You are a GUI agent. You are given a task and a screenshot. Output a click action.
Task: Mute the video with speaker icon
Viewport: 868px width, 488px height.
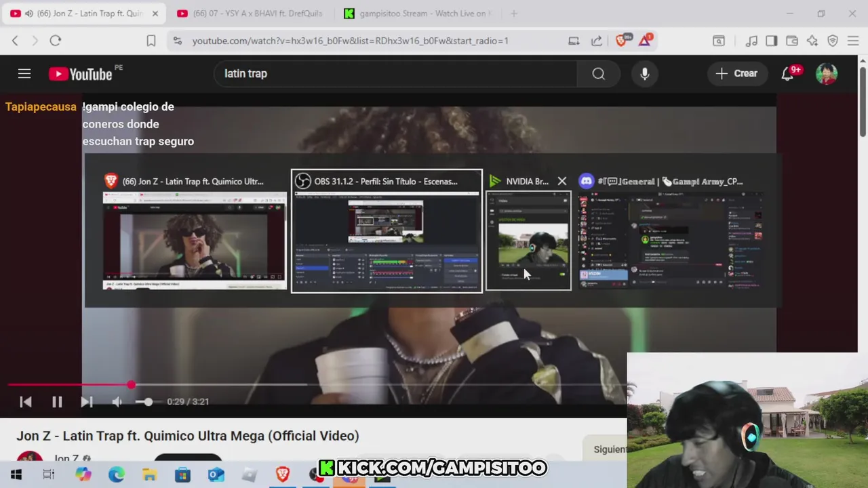pyautogui.click(x=117, y=402)
